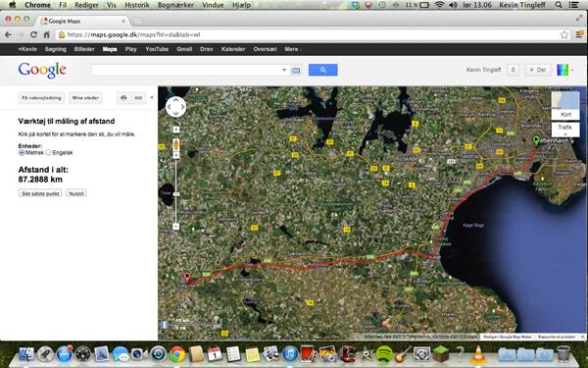Open Chrome from the dock
Screen dimensions: 588x368
177,354
